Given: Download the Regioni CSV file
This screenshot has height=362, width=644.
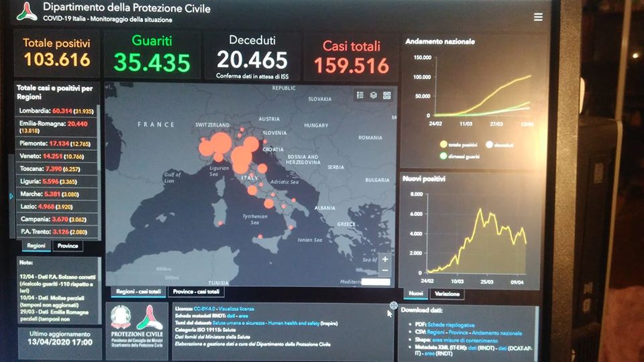Looking at the screenshot, I should coord(436,333).
